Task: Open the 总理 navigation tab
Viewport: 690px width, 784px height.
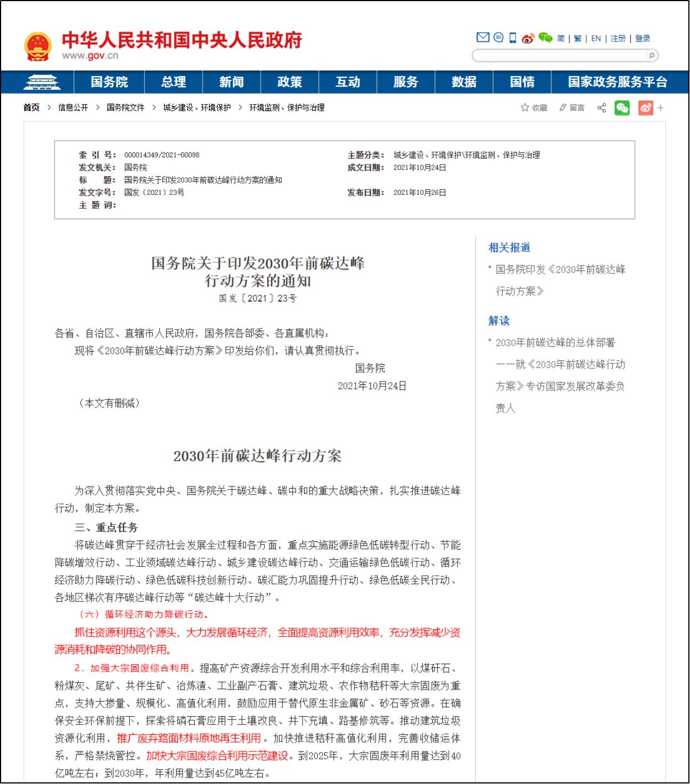Action: coord(173,82)
